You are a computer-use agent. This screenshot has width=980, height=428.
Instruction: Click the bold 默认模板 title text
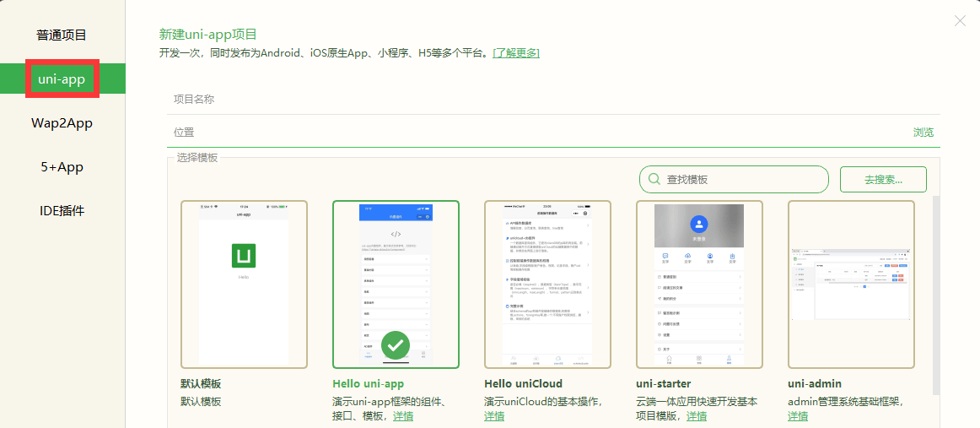coord(201,383)
